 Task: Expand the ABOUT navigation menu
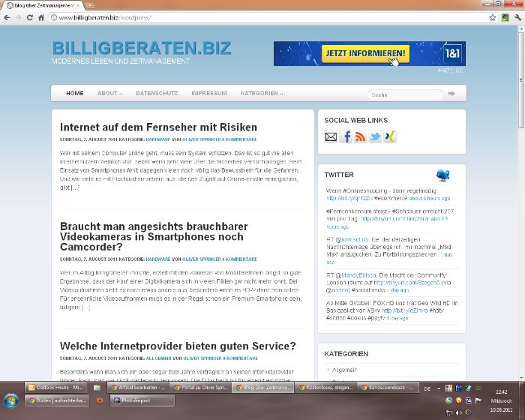pos(109,94)
